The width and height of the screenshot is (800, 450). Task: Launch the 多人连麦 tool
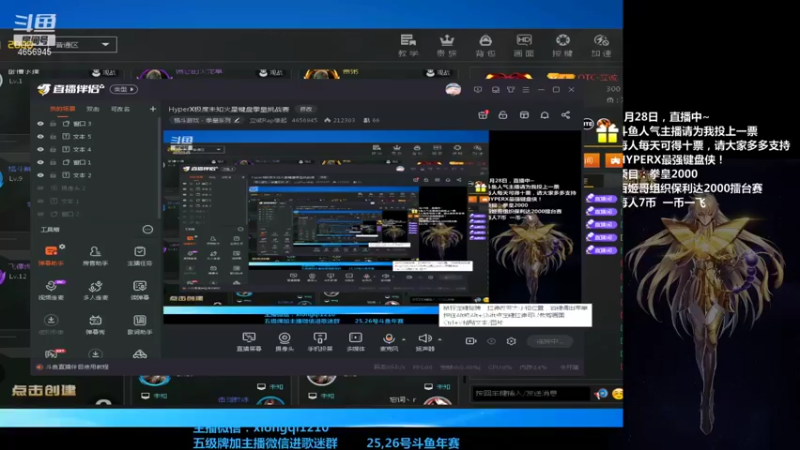coord(95,290)
